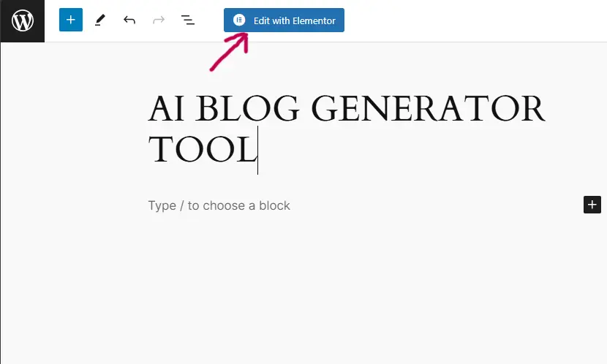The height and width of the screenshot is (364, 607).
Task: Click the blank space between title and paragraph
Action: point(303,184)
